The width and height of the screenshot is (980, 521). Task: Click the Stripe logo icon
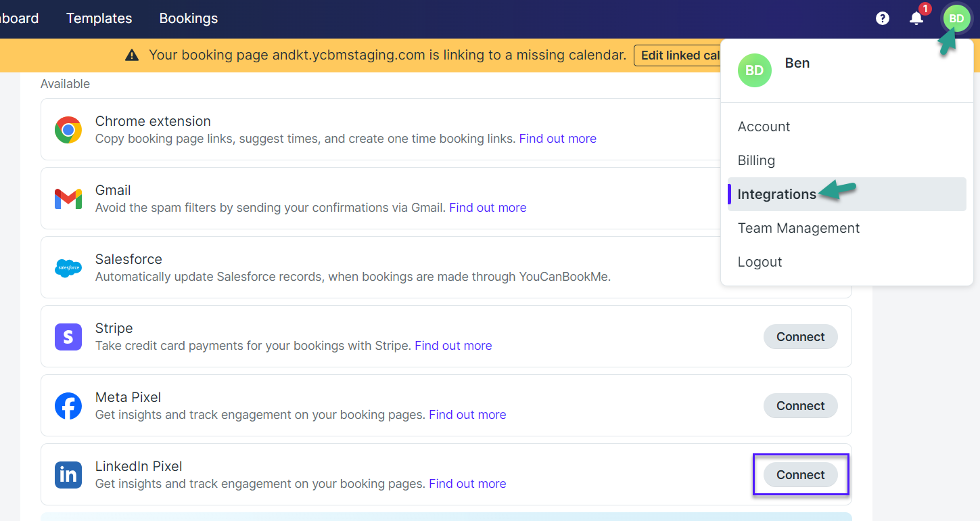pyautogui.click(x=68, y=336)
